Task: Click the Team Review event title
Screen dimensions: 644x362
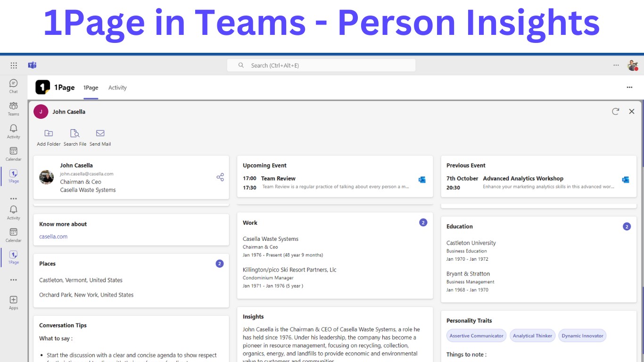Action: 278,179
